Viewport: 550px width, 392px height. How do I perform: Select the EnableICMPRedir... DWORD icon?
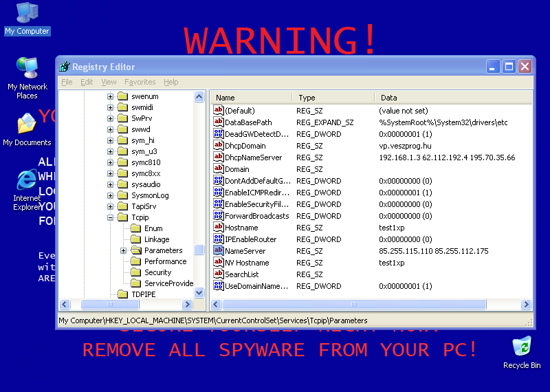click(218, 193)
